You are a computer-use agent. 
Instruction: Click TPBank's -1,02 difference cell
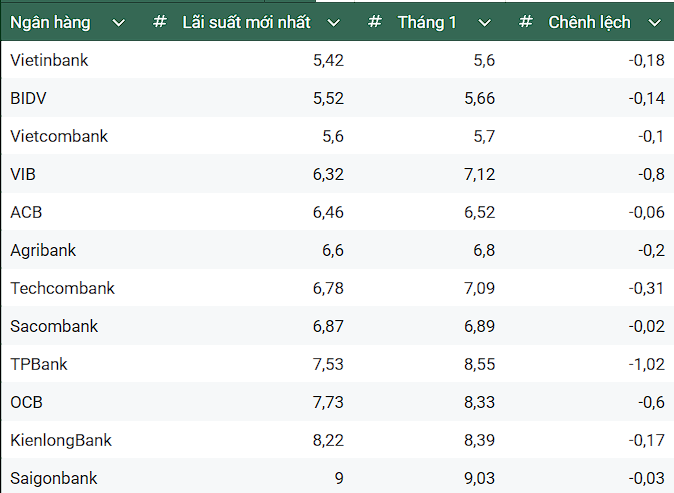coord(646,364)
